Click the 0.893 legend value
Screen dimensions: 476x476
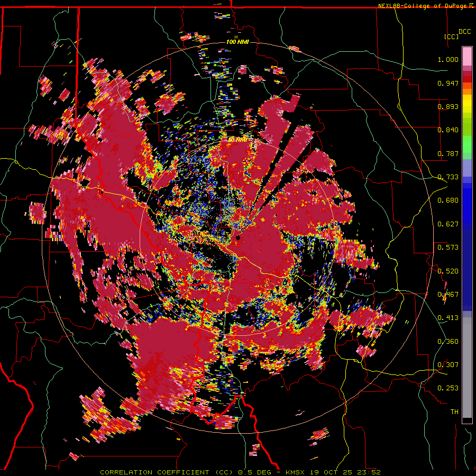(x=448, y=106)
